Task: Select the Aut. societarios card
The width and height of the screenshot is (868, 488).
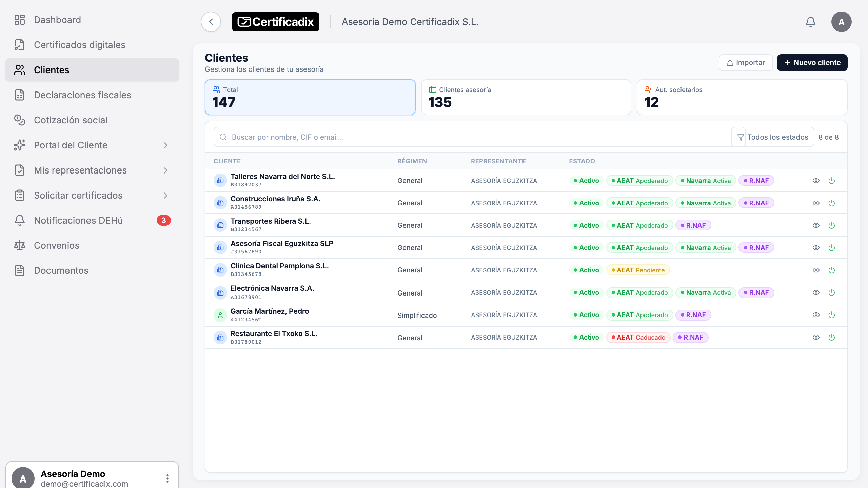Action: [742, 97]
